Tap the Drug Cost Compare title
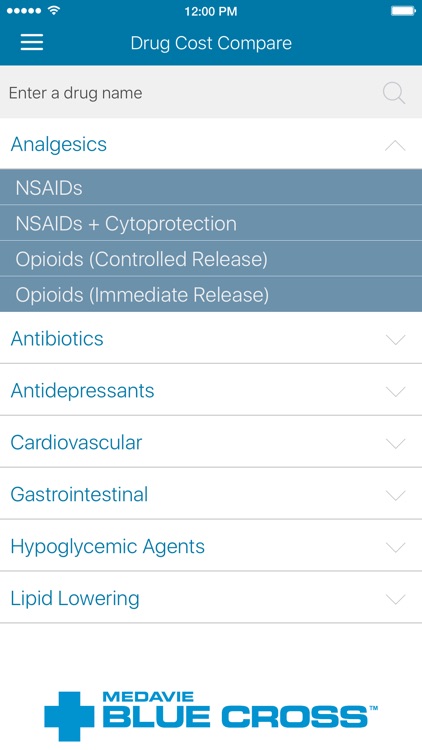422x750 pixels. tap(211, 43)
